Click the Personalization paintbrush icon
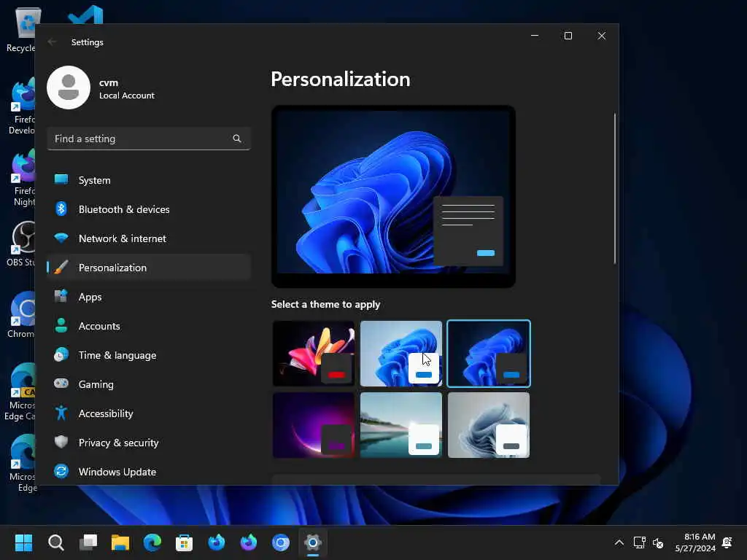Viewport: 747px width, 560px height. click(61, 267)
